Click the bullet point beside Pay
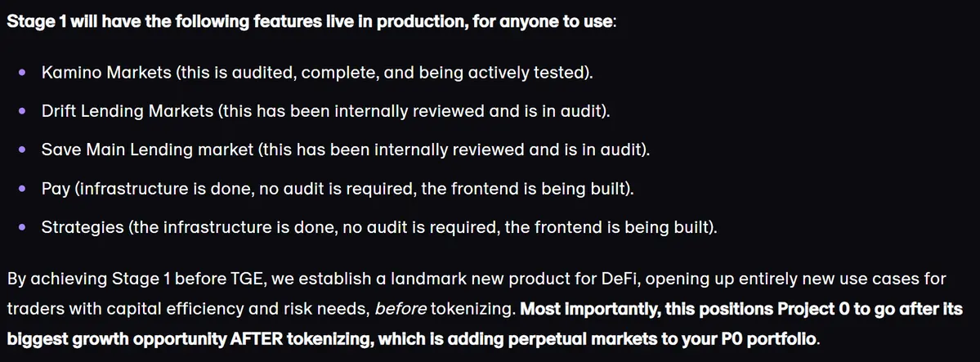Image resolution: width=980 pixels, height=362 pixels. point(23,188)
